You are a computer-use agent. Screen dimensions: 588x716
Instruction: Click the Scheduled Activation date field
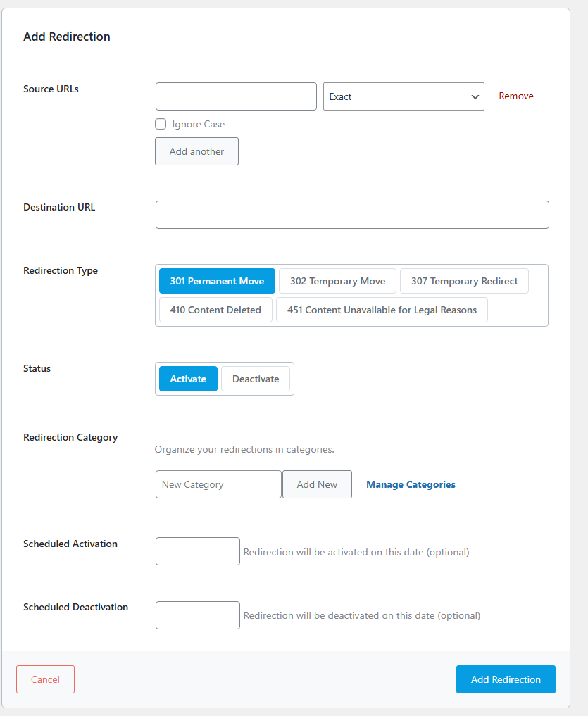tap(197, 551)
